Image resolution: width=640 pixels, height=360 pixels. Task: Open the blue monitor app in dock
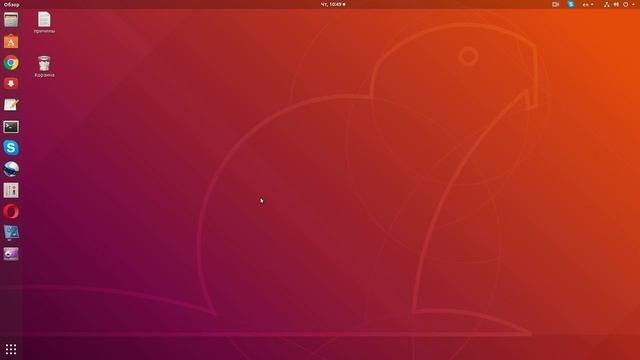[11, 233]
